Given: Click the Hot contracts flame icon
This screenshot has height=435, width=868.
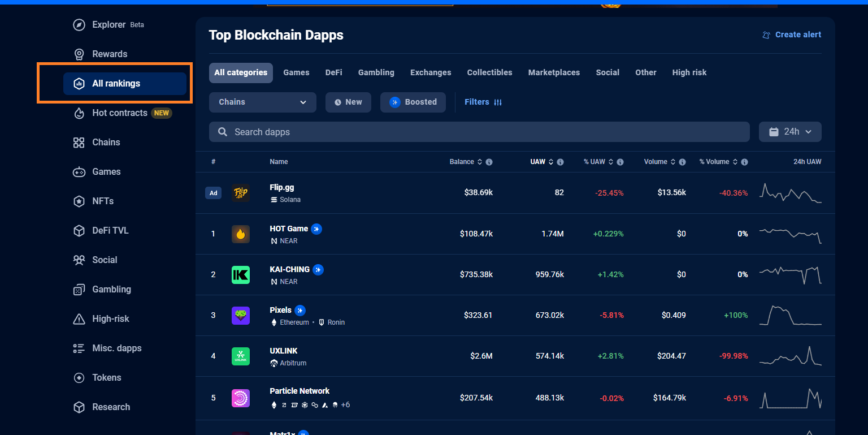Looking at the screenshot, I should pyautogui.click(x=79, y=113).
